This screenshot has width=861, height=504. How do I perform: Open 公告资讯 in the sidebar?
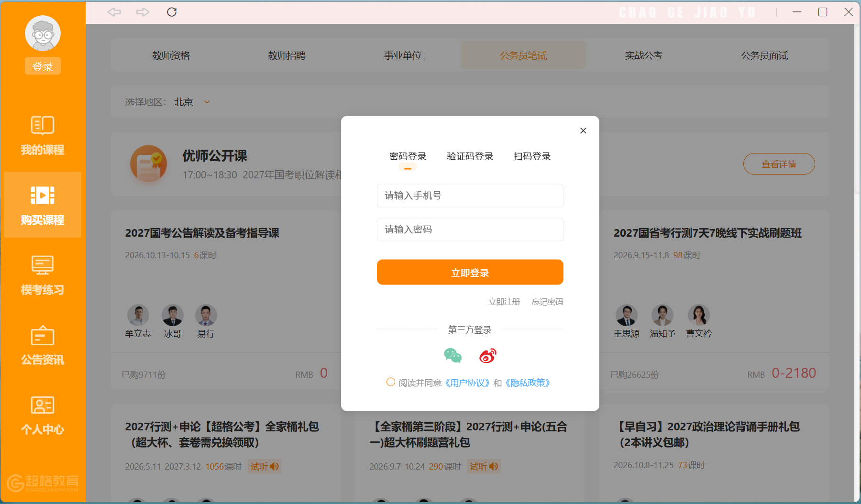43,345
